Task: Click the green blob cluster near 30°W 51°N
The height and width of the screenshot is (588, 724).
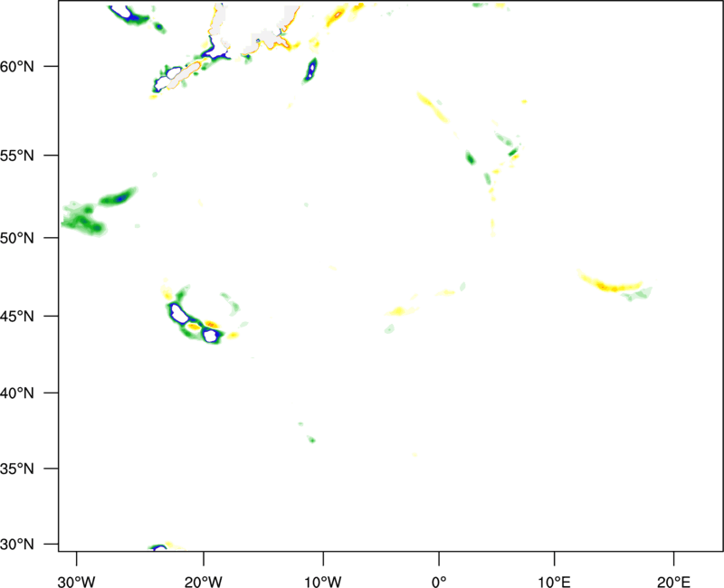Action: 84,219
